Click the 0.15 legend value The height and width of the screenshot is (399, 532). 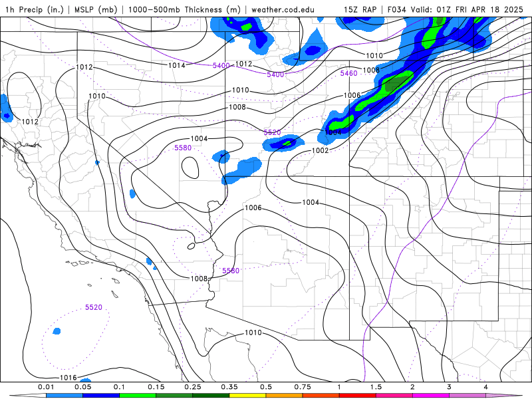(x=156, y=387)
